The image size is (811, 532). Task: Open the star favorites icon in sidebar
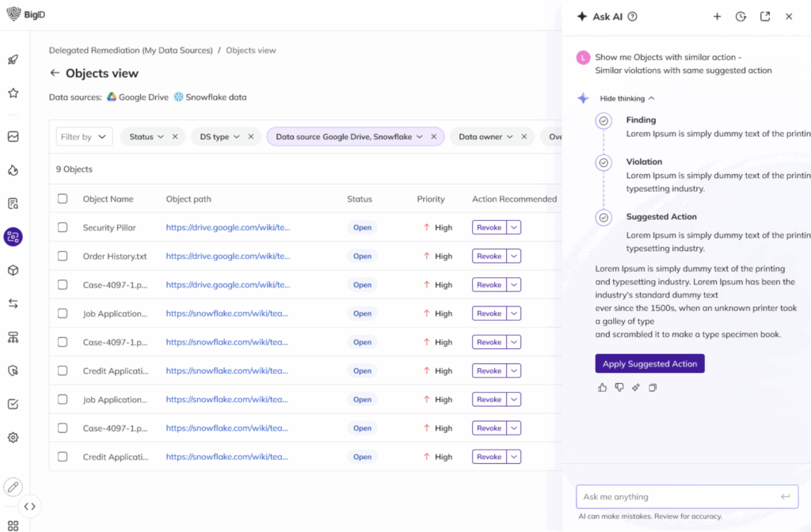[13, 93]
